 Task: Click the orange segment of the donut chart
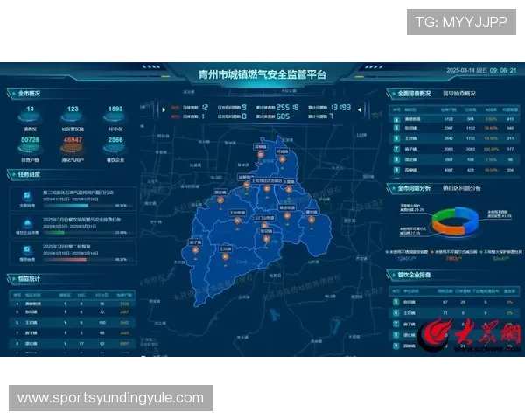(447, 228)
